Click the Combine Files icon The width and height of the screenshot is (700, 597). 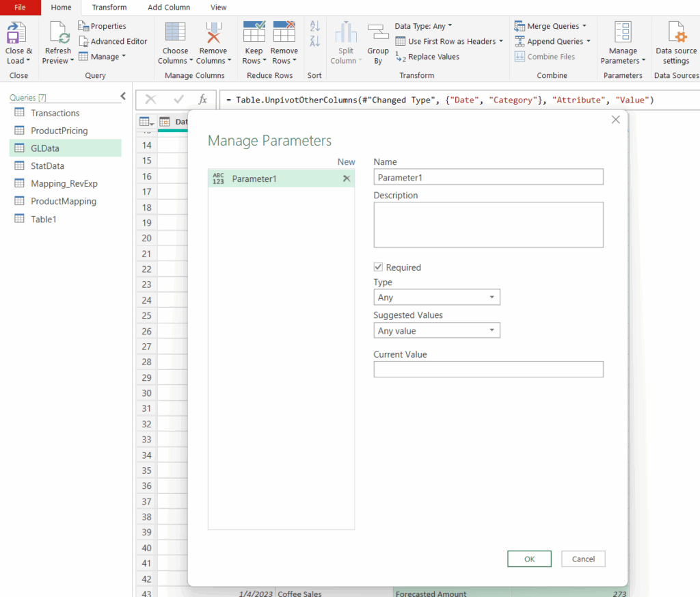(520, 56)
